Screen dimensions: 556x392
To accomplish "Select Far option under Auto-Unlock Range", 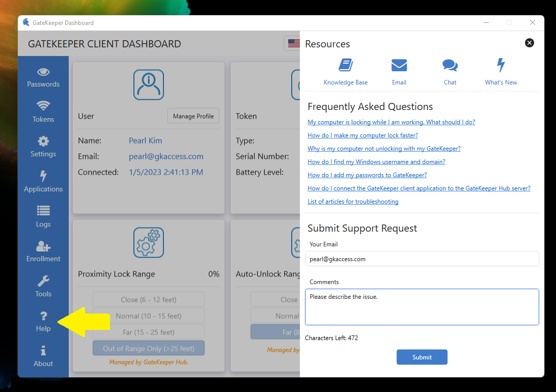I will [275, 332].
